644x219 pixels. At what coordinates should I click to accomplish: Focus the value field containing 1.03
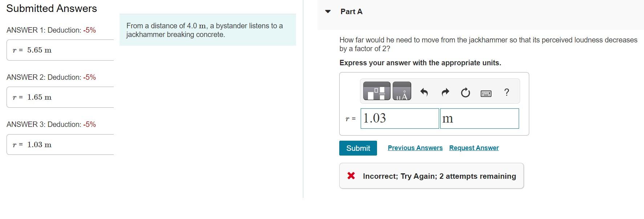[x=400, y=119]
